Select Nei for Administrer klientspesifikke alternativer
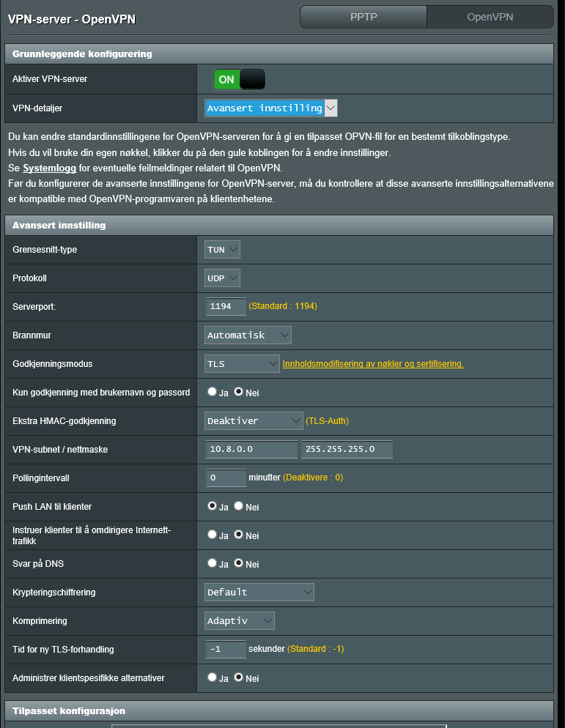The height and width of the screenshot is (728, 565). pyautogui.click(x=238, y=677)
